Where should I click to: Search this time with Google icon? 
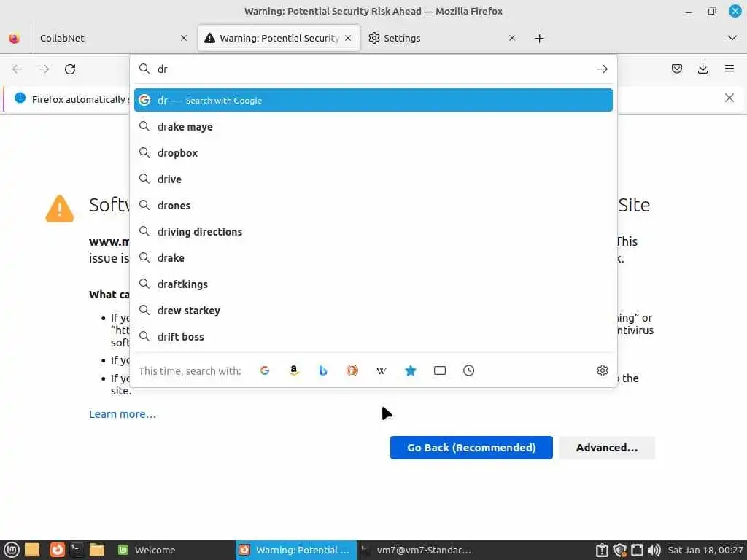coord(265,370)
